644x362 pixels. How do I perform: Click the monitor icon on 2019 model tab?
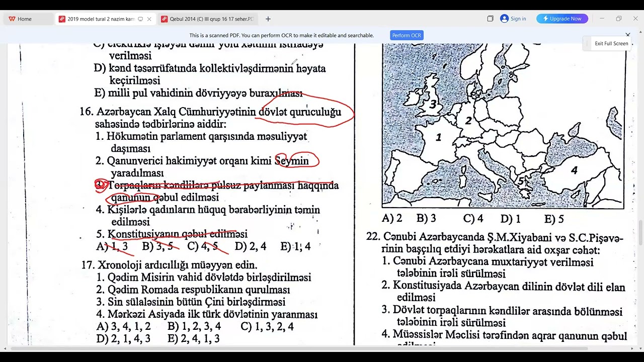tap(140, 19)
